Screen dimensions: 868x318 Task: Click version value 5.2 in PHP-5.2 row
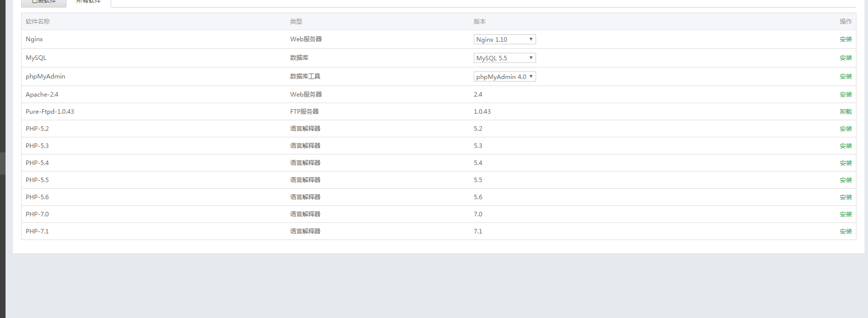coord(478,129)
